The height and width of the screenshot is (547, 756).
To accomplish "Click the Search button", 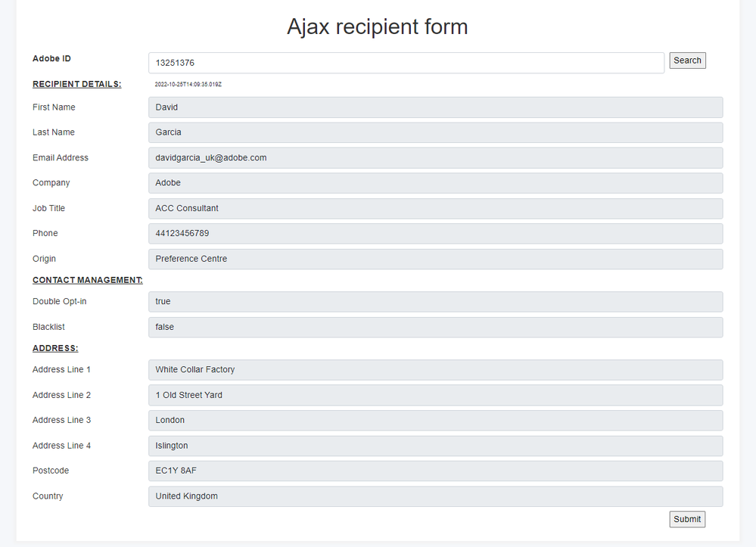I will (687, 61).
